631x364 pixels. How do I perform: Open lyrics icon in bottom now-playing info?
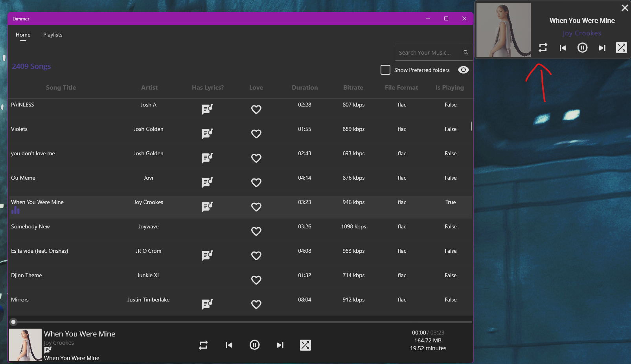(48, 350)
